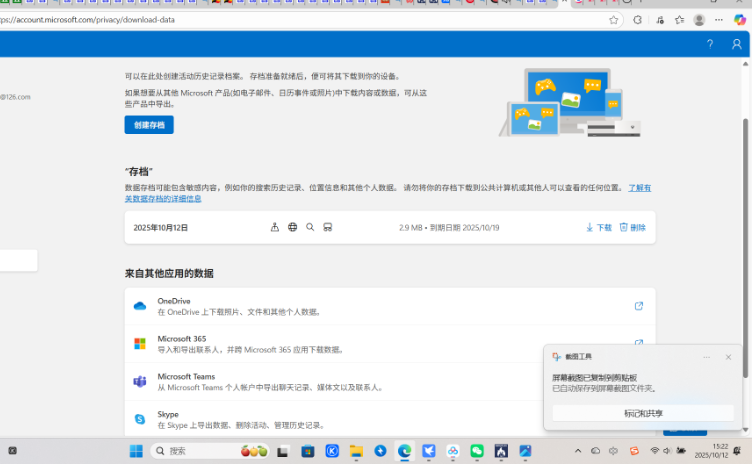The width and height of the screenshot is (753, 469).
Task: Add this page to favorites with the star icon
Action: [613, 20]
